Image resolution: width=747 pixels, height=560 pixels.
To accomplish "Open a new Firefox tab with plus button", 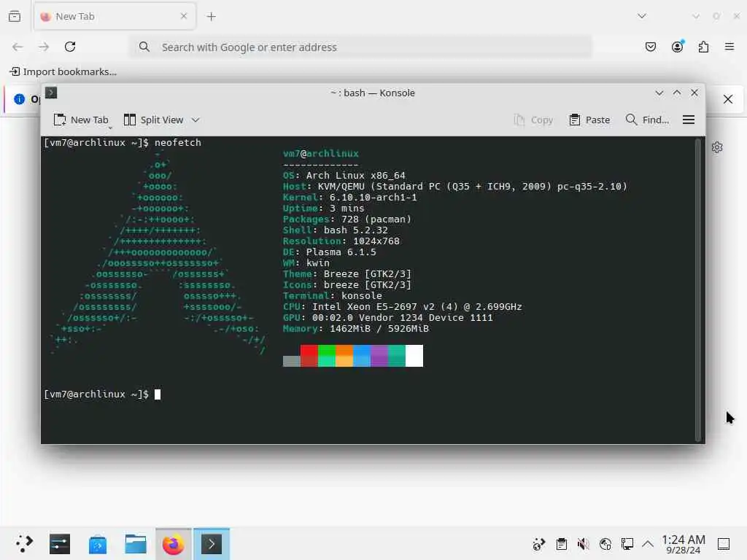I will 211,17.
